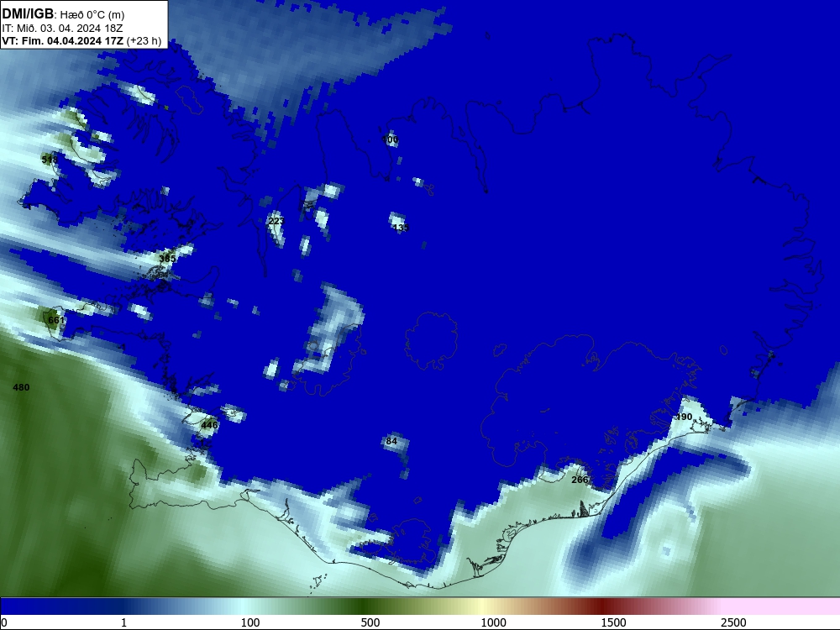840x630 pixels.
Task: Click the 500 label on the color scale
Action: [x=370, y=622]
